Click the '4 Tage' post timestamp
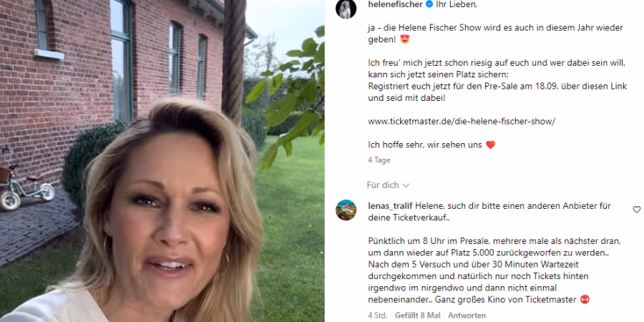Screen dimensions: 644x322 click(379, 160)
